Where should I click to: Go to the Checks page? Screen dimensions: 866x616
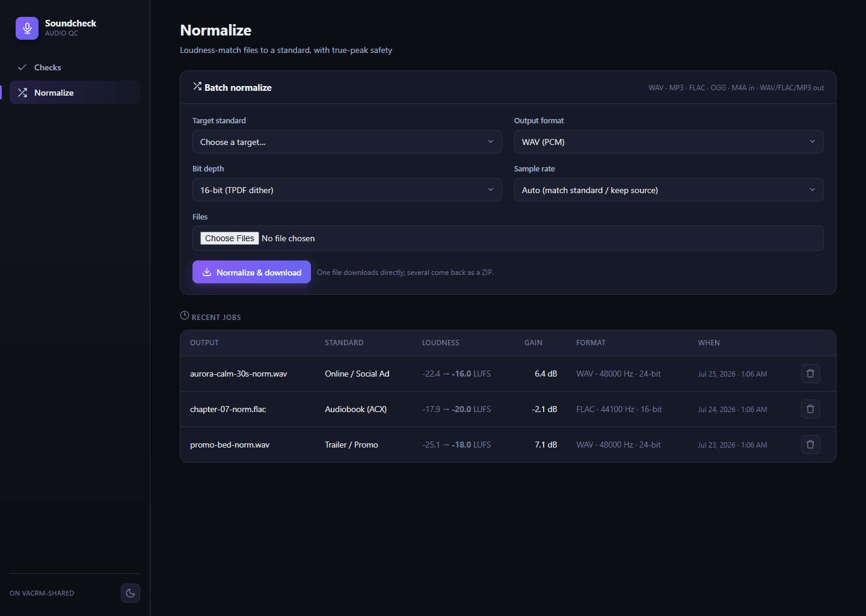click(75, 67)
